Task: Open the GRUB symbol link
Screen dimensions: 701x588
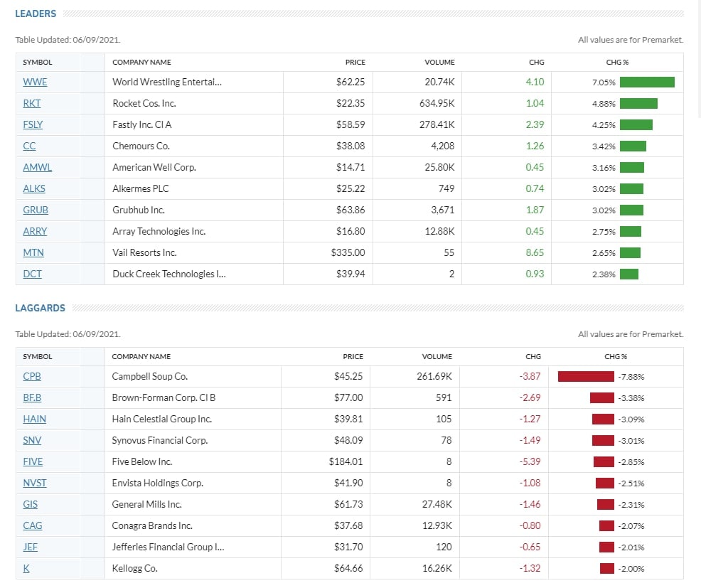Action: (36, 210)
